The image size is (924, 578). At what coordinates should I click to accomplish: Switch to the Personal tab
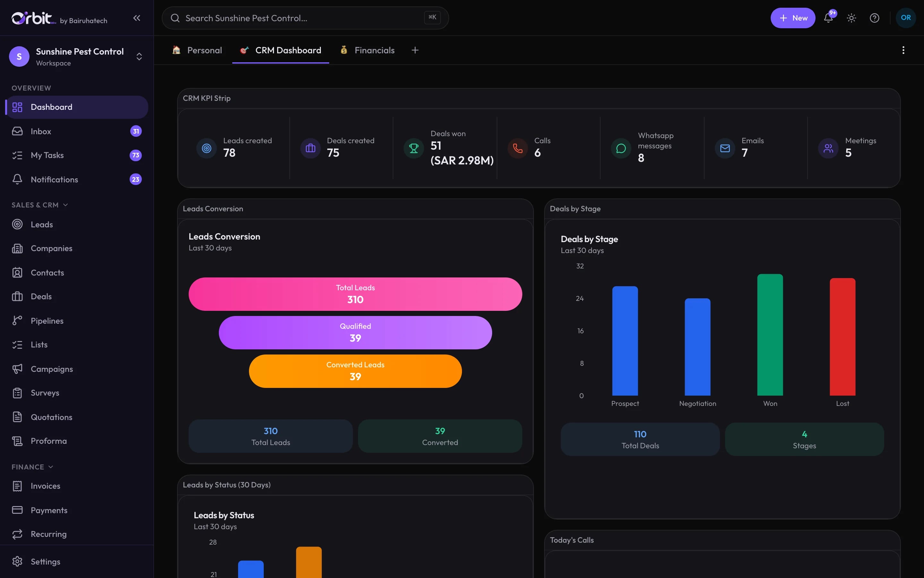point(197,50)
